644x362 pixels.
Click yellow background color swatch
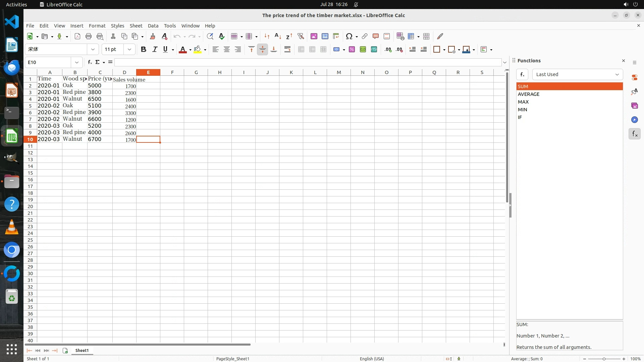[x=197, y=49]
